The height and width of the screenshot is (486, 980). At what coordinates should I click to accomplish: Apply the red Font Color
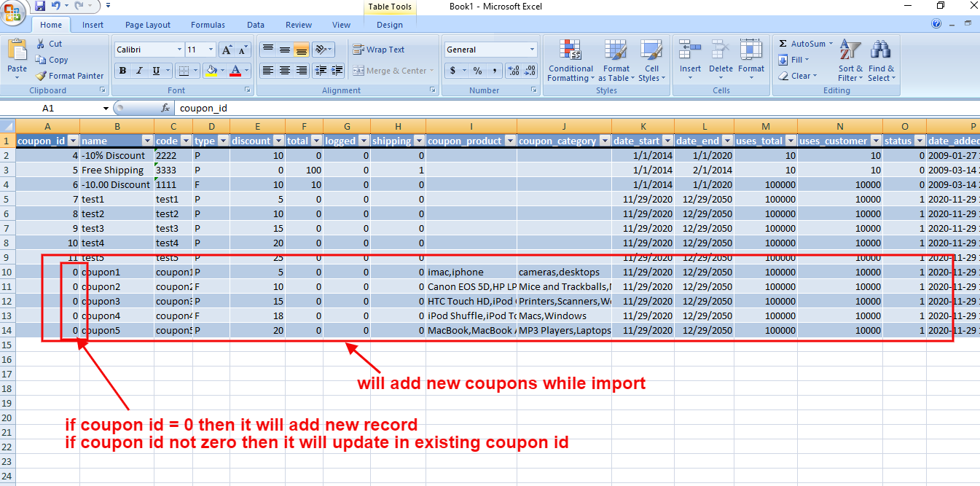tap(235, 71)
